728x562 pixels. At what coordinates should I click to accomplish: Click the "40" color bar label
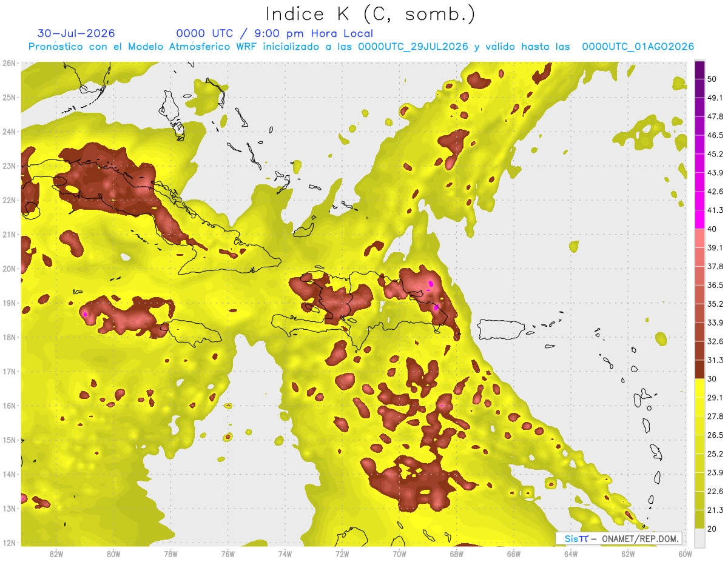click(713, 229)
